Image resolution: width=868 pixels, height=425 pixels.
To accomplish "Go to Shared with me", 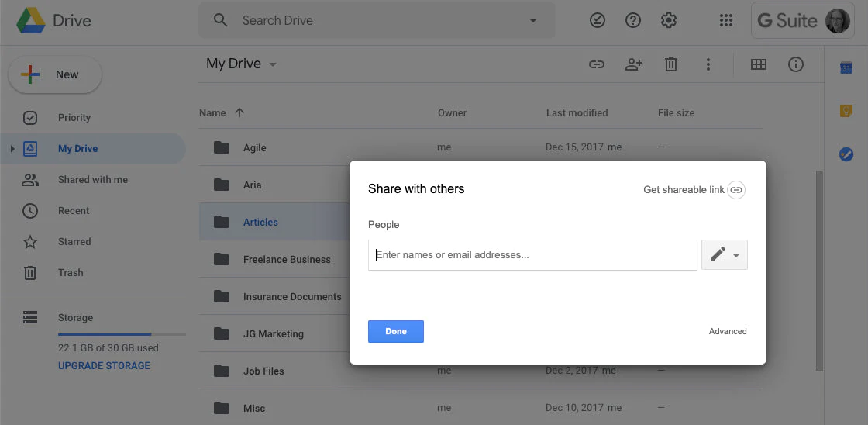I will (x=92, y=179).
